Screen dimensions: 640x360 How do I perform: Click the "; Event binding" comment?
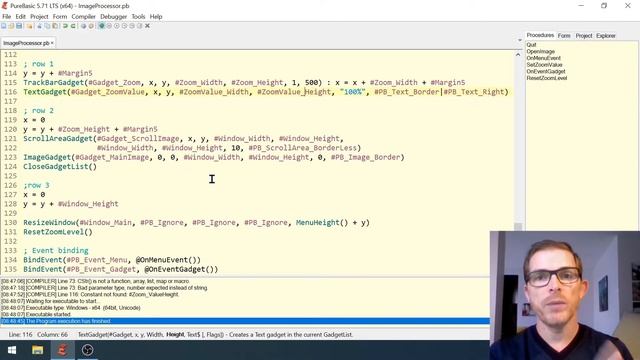click(x=56, y=251)
